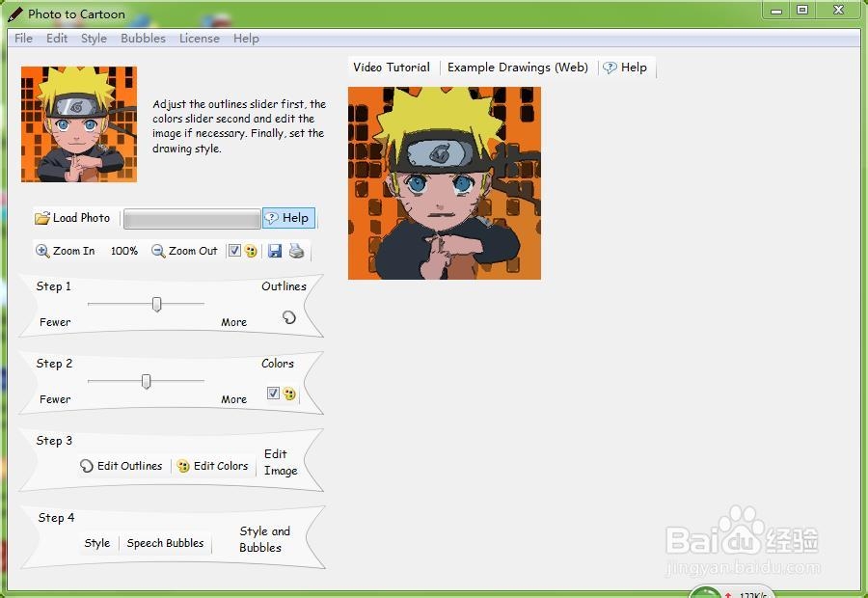This screenshot has width=868, height=598.
Task: Click the Step 2 Colors slider handle
Action: [146, 381]
